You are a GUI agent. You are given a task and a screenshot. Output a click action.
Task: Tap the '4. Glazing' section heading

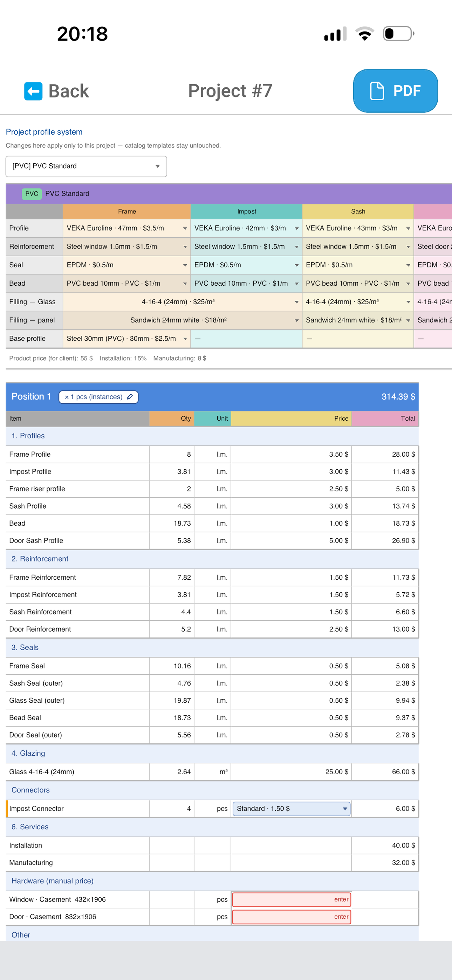pyautogui.click(x=28, y=753)
